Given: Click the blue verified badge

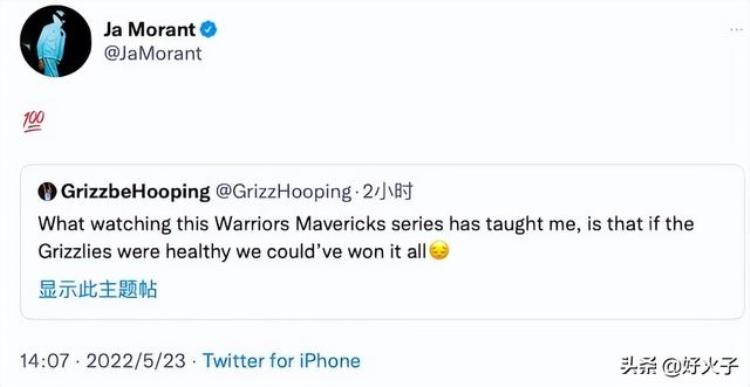Looking at the screenshot, I should 208,30.
